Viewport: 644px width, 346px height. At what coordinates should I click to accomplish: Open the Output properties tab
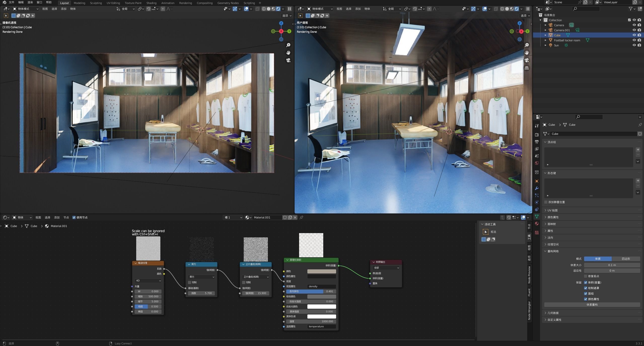point(536,142)
